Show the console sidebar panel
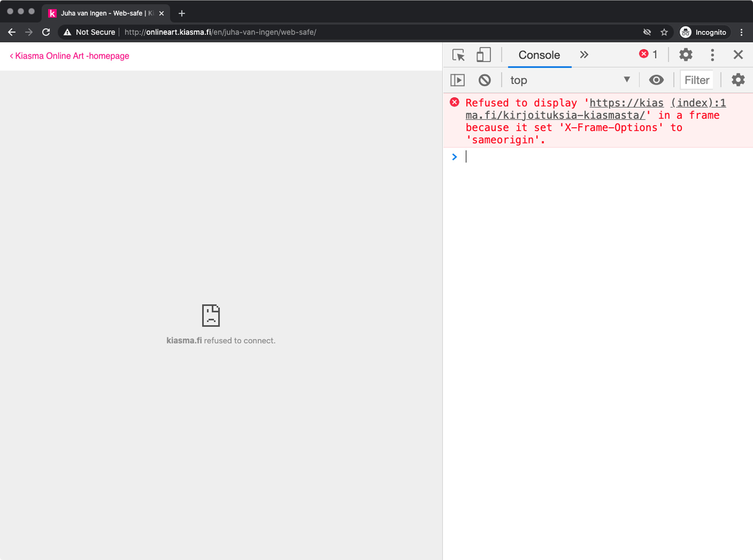This screenshot has height=560, width=753. click(457, 80)
